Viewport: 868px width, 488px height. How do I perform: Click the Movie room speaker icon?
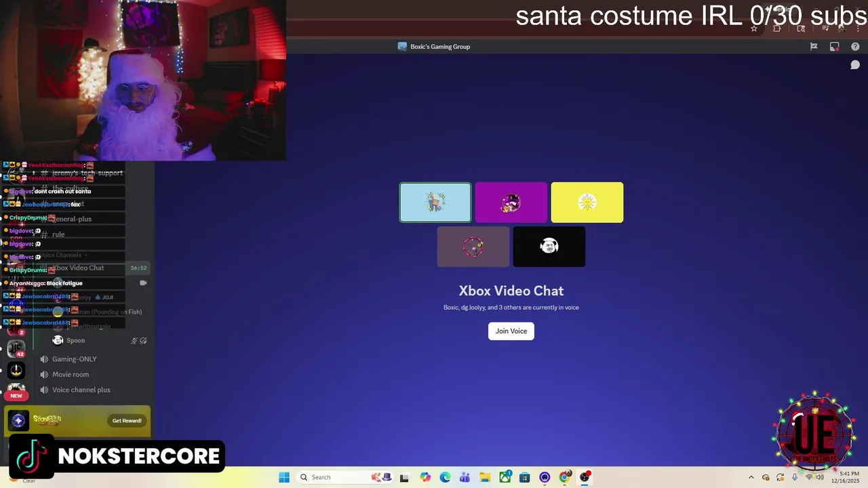44,374
